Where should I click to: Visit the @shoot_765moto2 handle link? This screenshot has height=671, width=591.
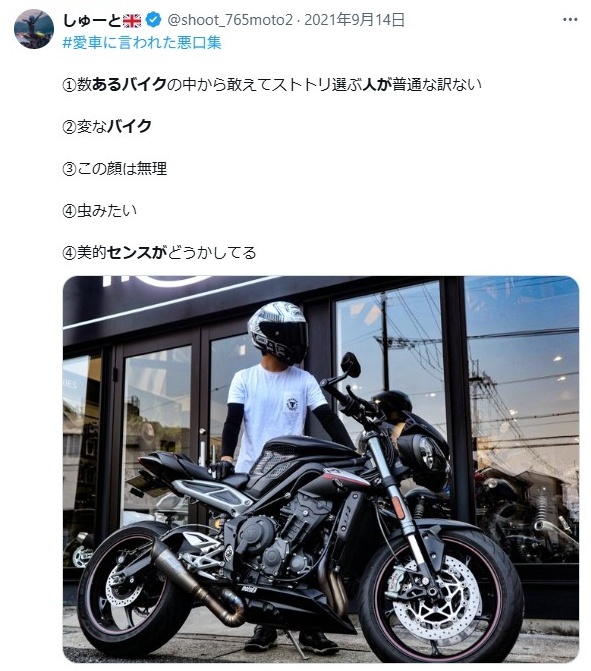pyautogui.click(x=230, y=20)
